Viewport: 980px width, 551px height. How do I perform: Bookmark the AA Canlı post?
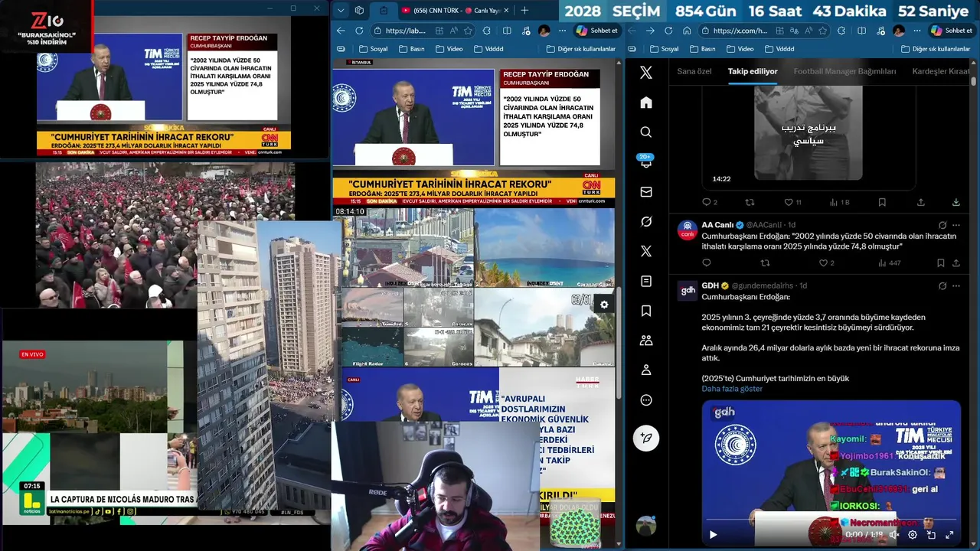[x=941, y=262]
